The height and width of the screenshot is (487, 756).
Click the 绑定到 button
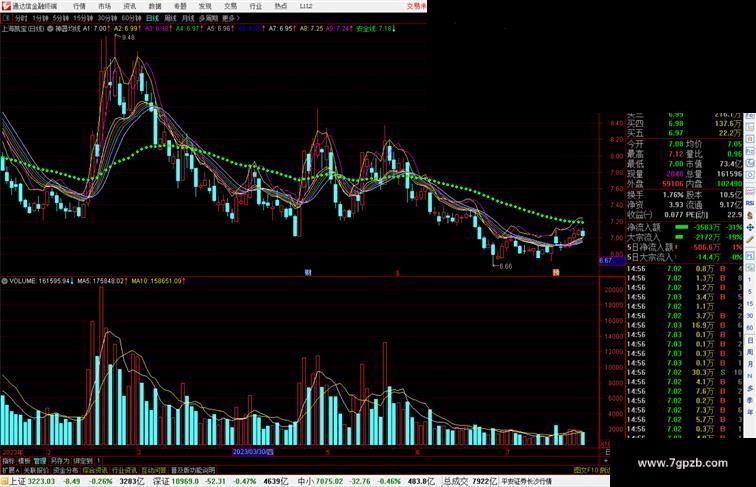tap(83, 461)
